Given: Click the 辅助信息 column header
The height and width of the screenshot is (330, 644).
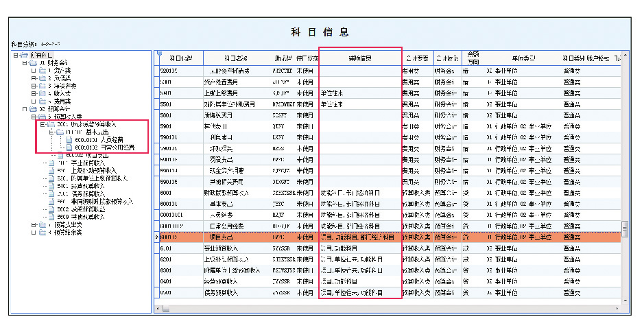Looking at the screenshot, I should tap(359, 58).
